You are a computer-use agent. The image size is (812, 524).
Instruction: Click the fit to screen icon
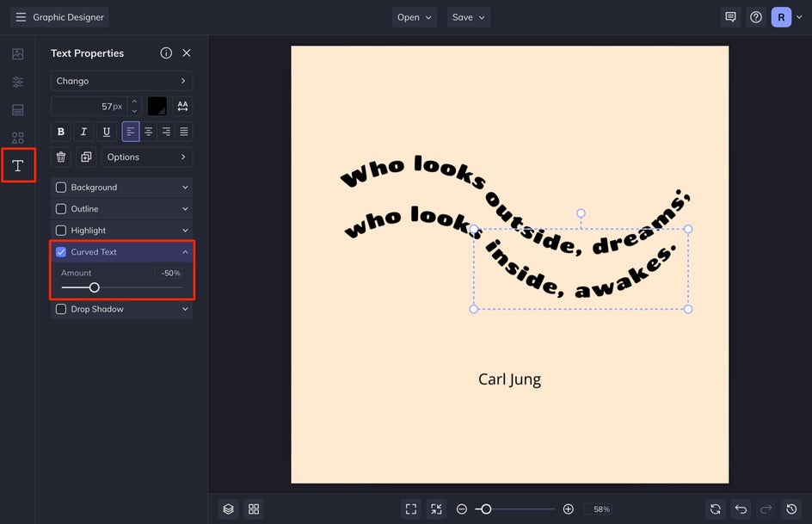[x=411, y=509]
